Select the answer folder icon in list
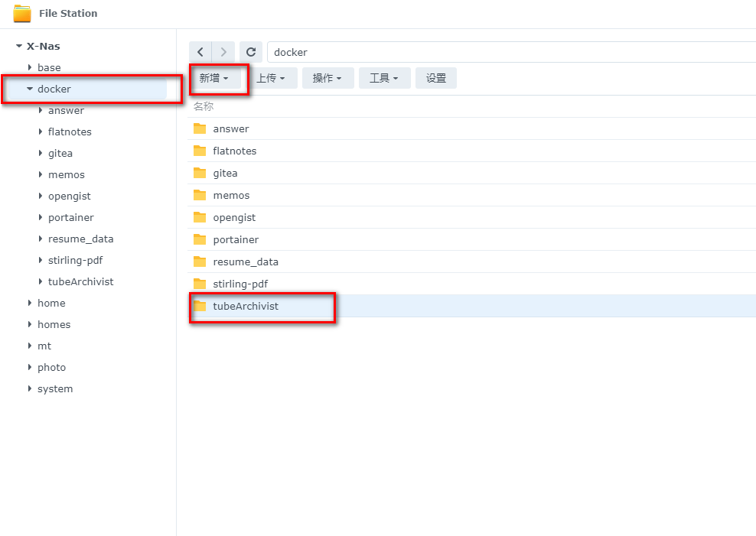 200,128
